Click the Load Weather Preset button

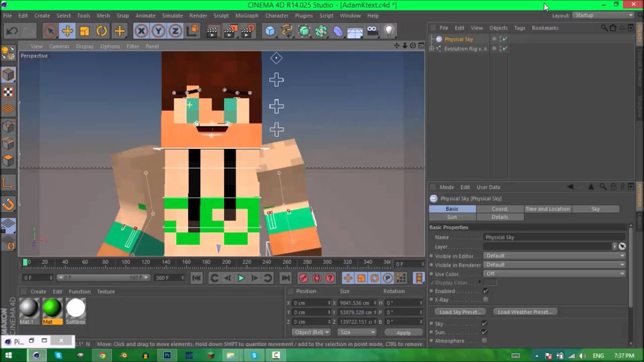coord(525,312)
